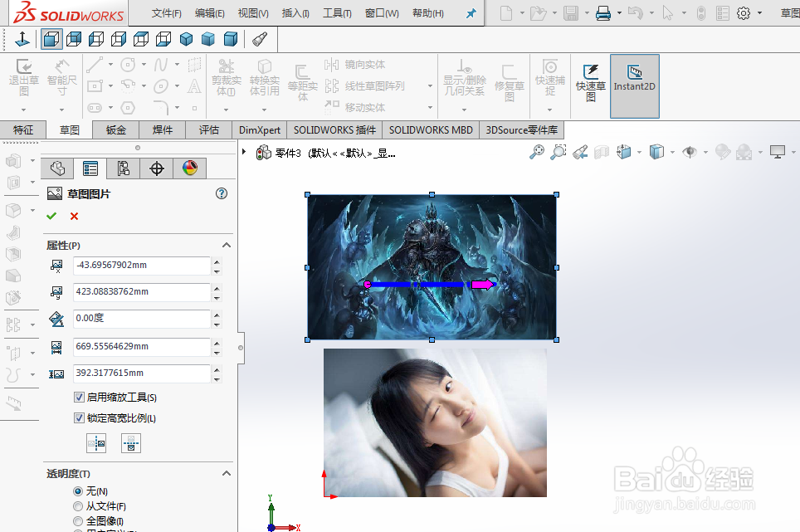Viewport: 800px width, 532px height.
Task: Cancel sketch picture with red X
Action: (x=74, y=217)
